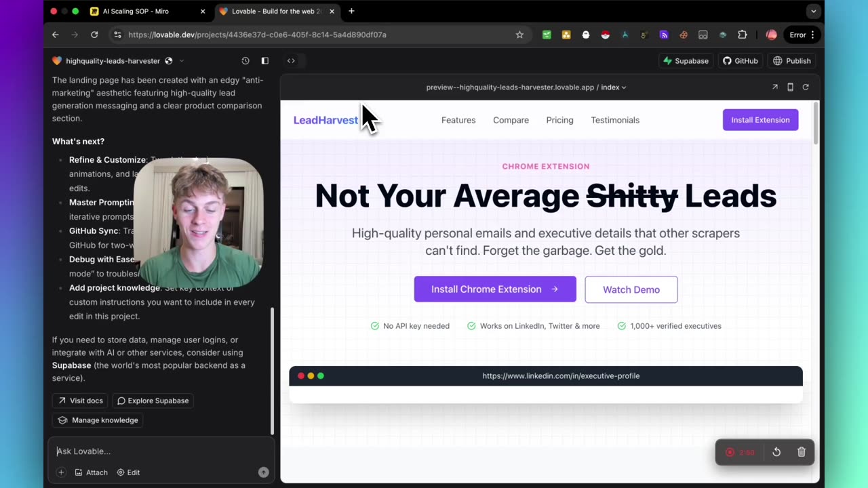Click the white ghost extension icon
This screenshot has height=488, width=868.
point(586,35)
